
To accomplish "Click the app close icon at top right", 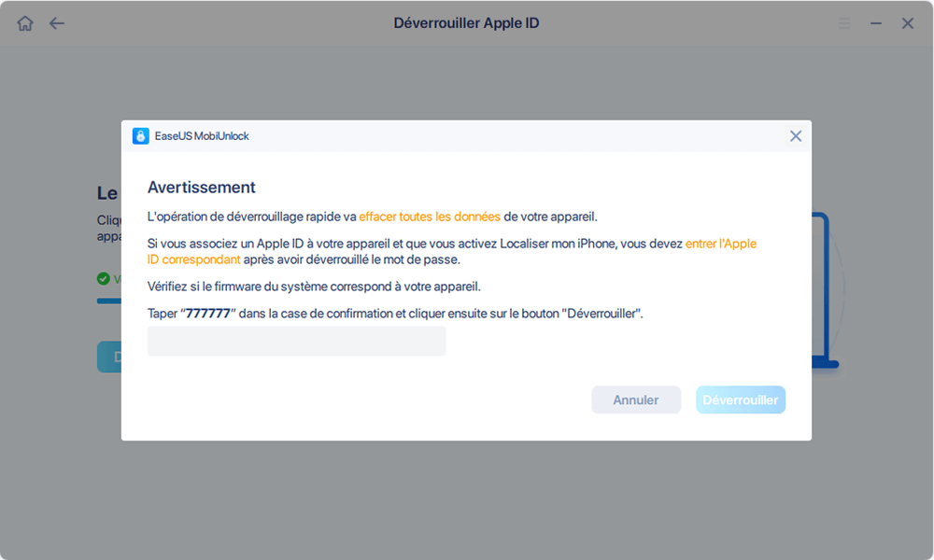I will coord(907,22).
